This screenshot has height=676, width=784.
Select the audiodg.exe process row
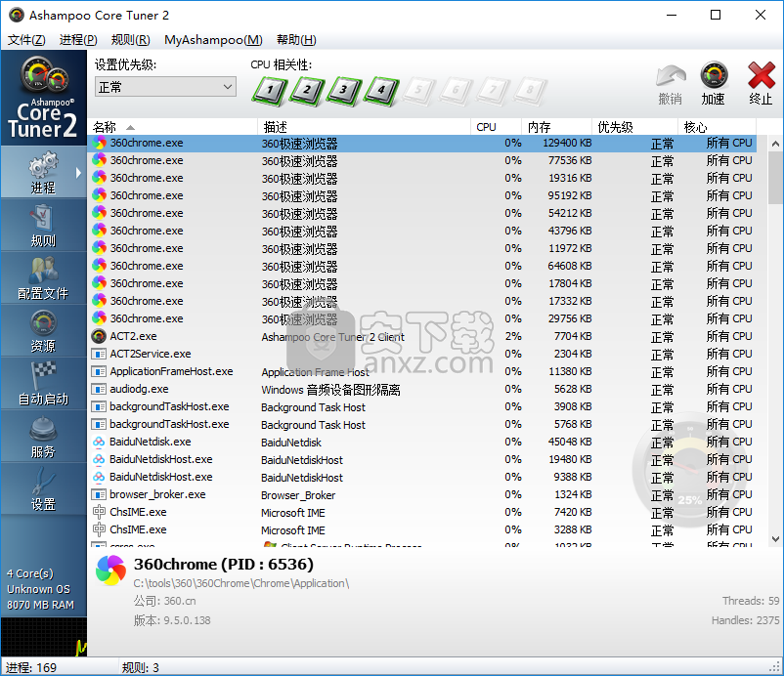pyautogui.click(x=422, y=389)
